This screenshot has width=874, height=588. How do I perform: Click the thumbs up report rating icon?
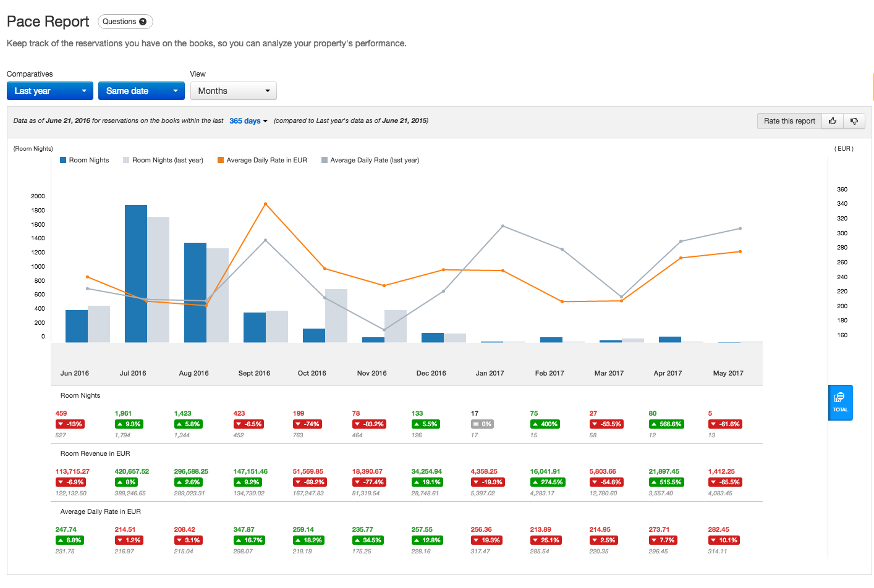tap(832, 120)
